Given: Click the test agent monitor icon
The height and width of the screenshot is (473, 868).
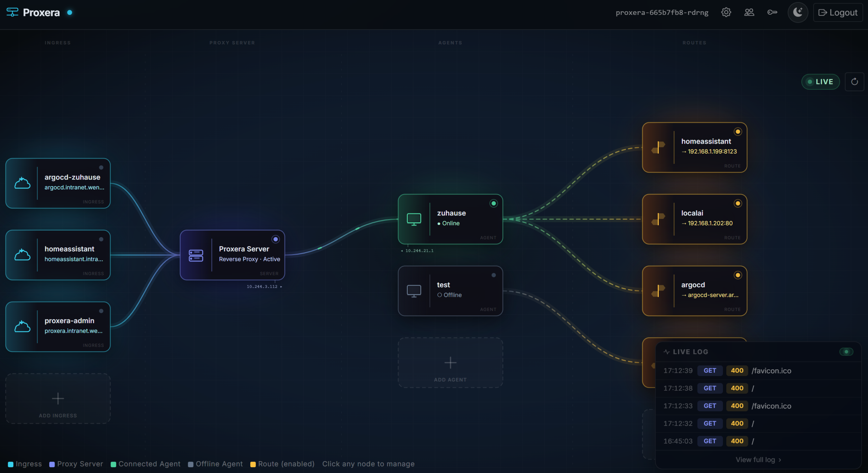Looking at the screenshot, I should point(414,291).
